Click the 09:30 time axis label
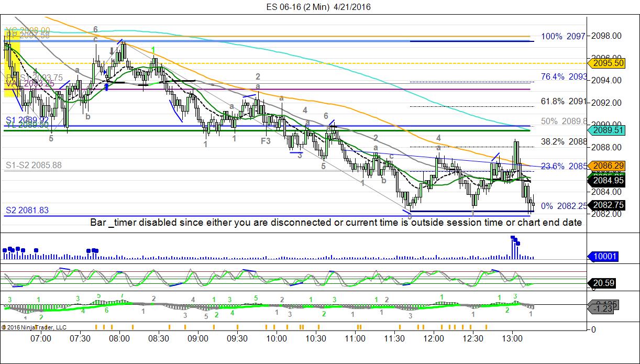Viewport: 640px width, 364px height. [x=237, y=338]
